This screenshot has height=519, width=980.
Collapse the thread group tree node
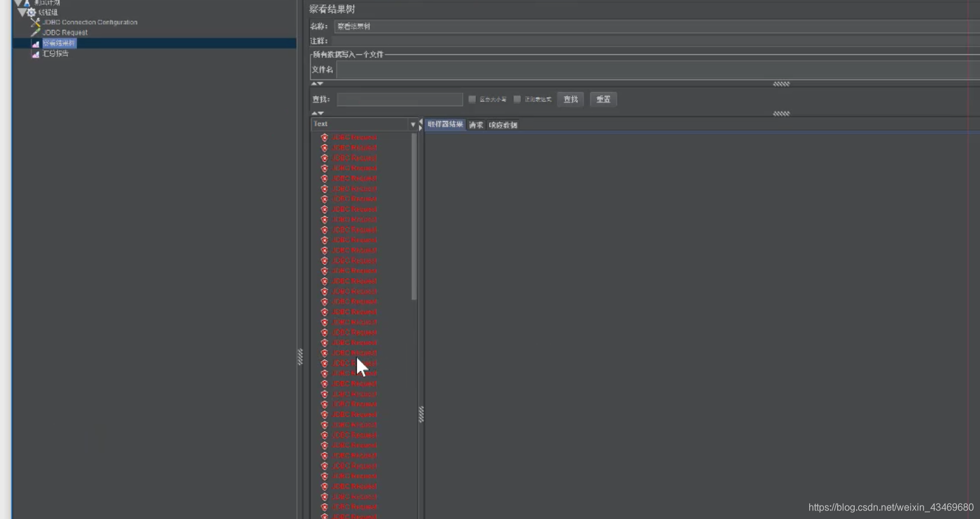point(22,12)
